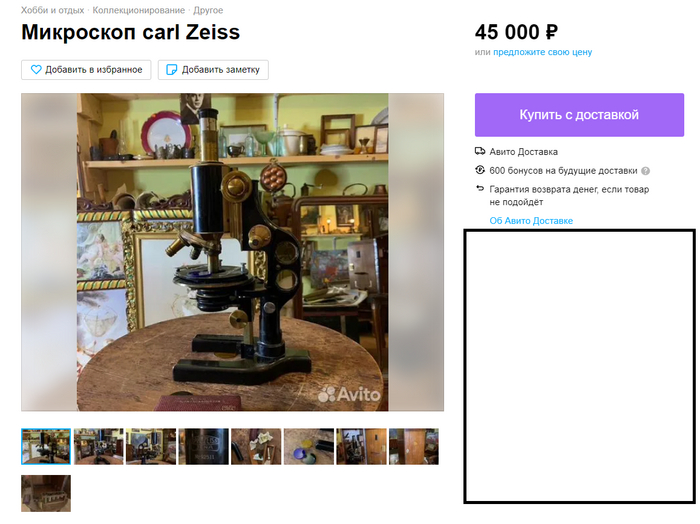The image size is (700, 524).
Task: Click the money-back guarantee arrow icon
Action: (x=480, y=189)
